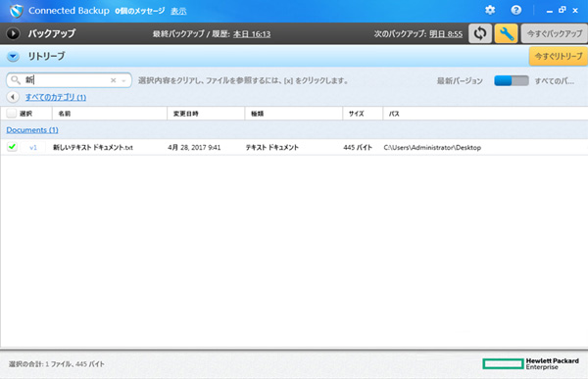Expand the バックアップ section arrow
Viewport: 588px width, 379px height.
13,33
